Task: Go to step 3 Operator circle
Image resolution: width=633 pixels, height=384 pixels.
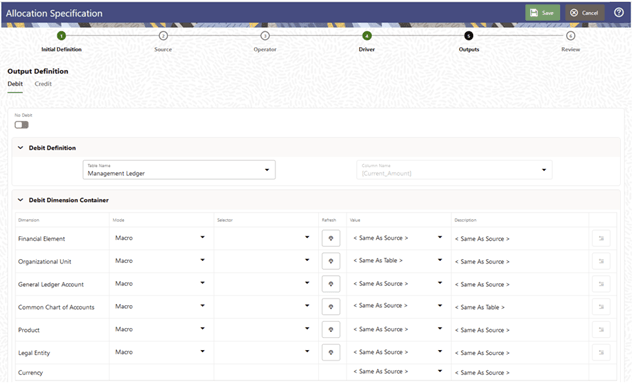Action: (x=265, y=36)
